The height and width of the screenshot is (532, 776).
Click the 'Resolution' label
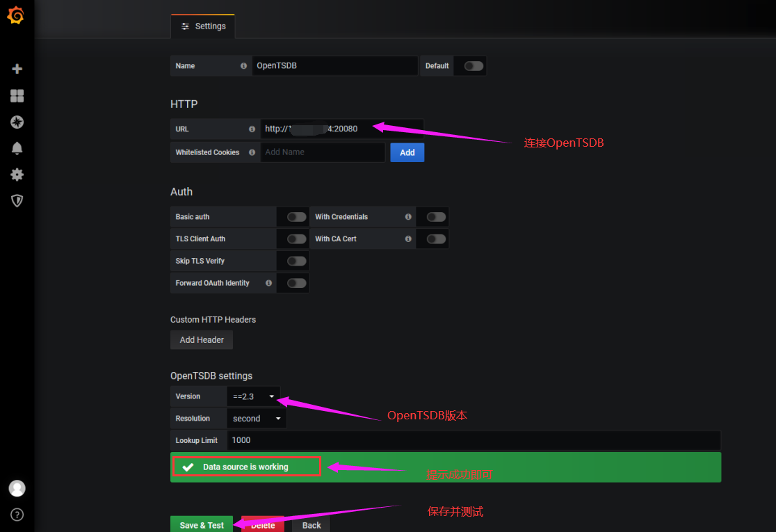[193, 419]
